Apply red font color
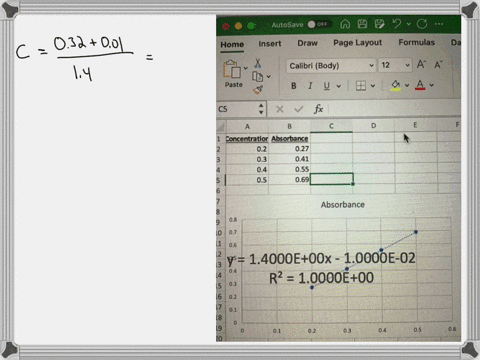The width and height of the screenshot is (480, 360). tap(420, 85)
